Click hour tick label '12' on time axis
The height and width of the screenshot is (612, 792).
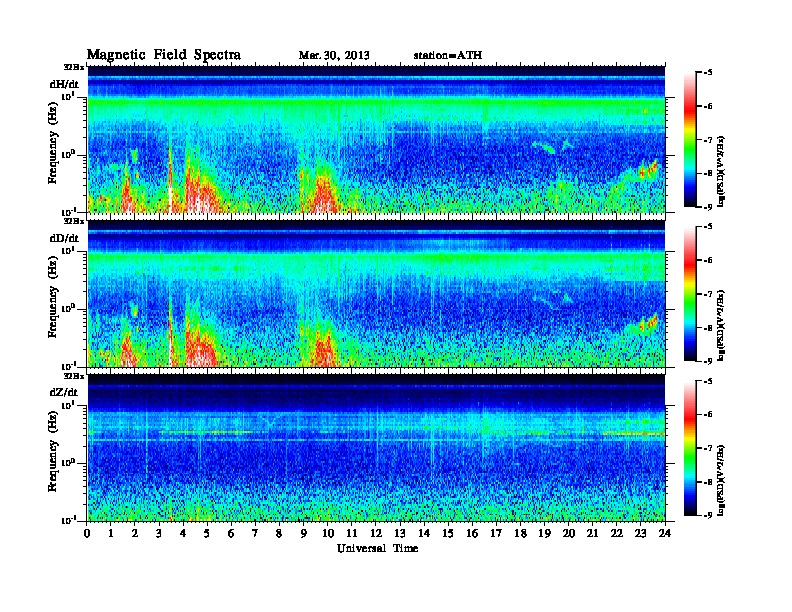376,533
